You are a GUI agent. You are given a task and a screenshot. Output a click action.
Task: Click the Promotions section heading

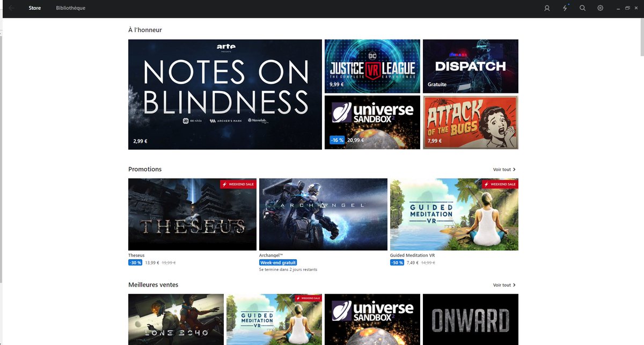click(145, 169)
